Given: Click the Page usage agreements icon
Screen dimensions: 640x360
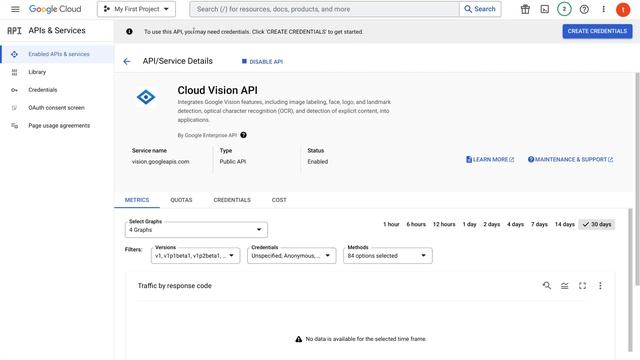Looking at the screenshot, I should pos(14,126).
